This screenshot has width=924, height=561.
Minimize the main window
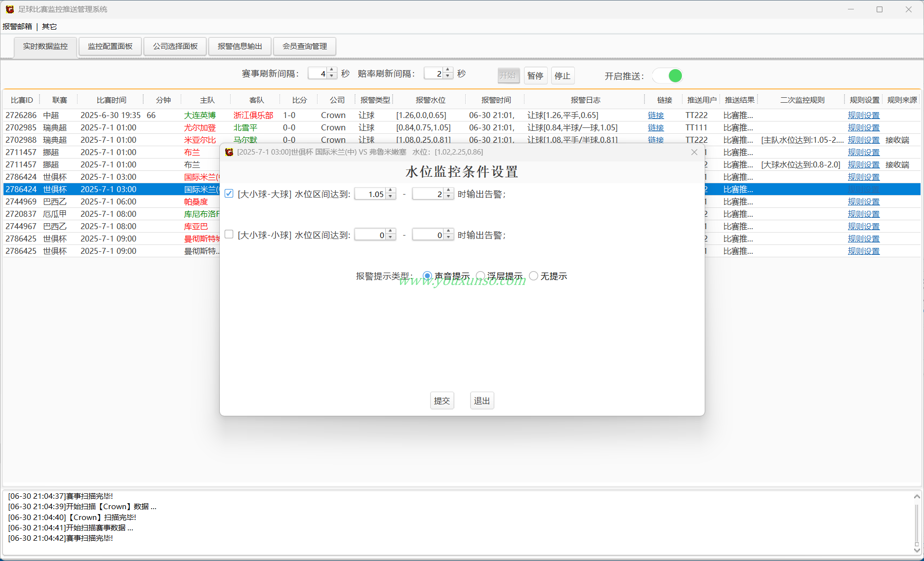click(x=851, y=9)
